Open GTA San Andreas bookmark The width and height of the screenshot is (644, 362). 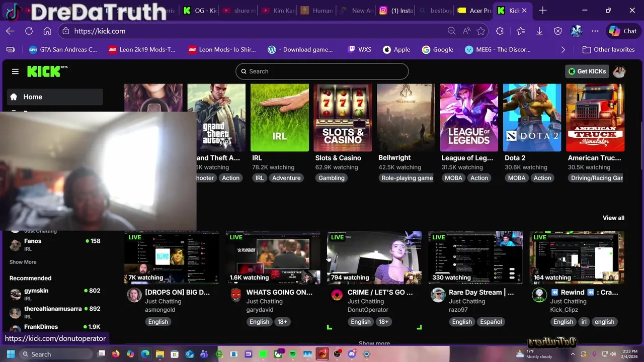63,50
